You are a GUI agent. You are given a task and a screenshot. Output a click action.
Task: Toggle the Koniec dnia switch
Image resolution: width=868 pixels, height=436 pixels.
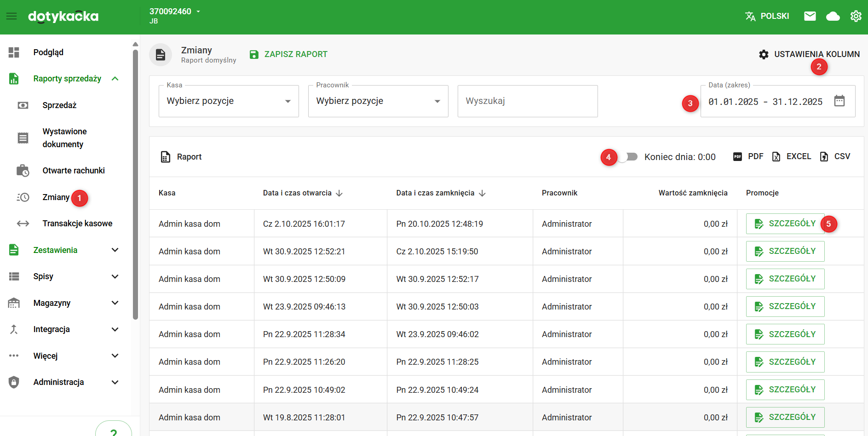point(628,157)
